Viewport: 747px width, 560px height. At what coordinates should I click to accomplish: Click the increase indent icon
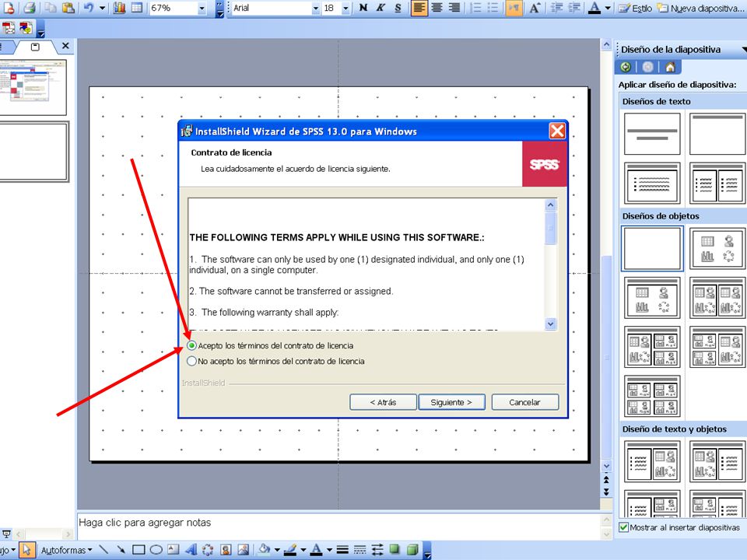(574, 8)
